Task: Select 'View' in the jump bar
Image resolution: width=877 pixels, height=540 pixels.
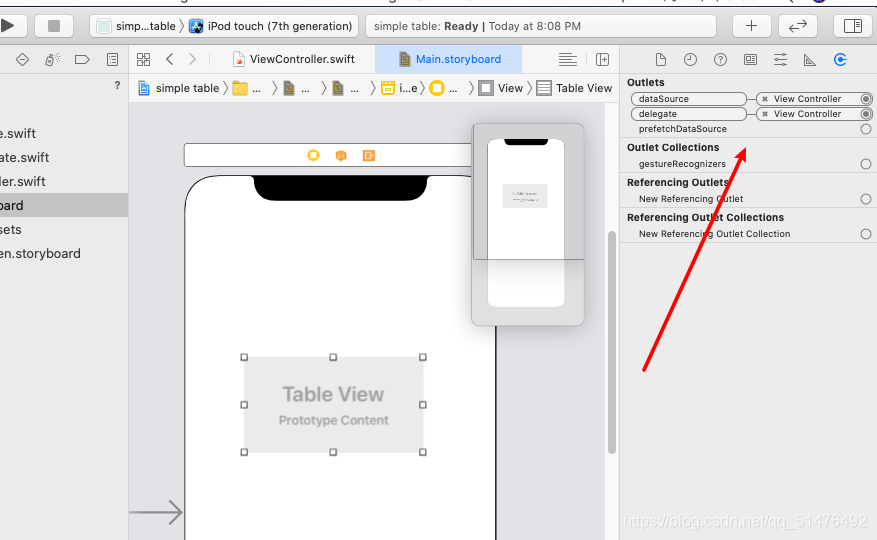Action: [x=502, y=88]
